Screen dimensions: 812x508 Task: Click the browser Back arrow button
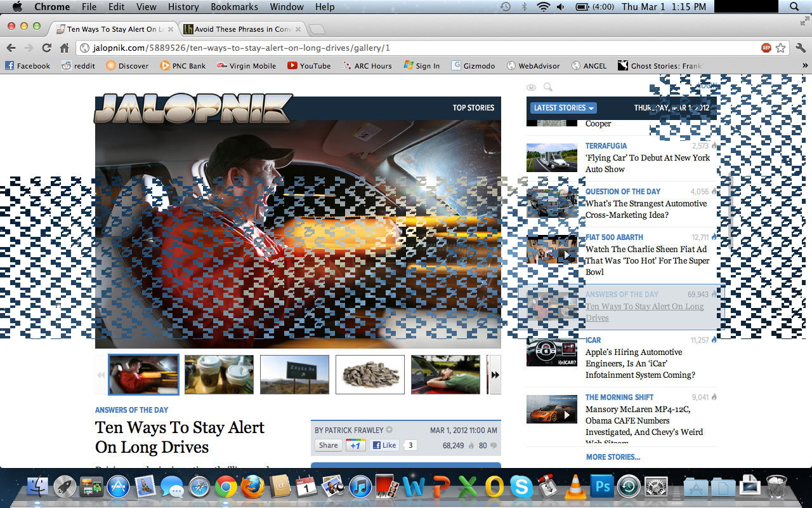click(11, 48)
